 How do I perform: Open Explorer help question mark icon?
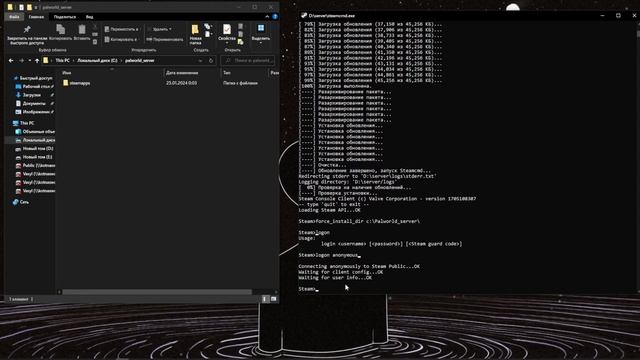pos(275,17)
